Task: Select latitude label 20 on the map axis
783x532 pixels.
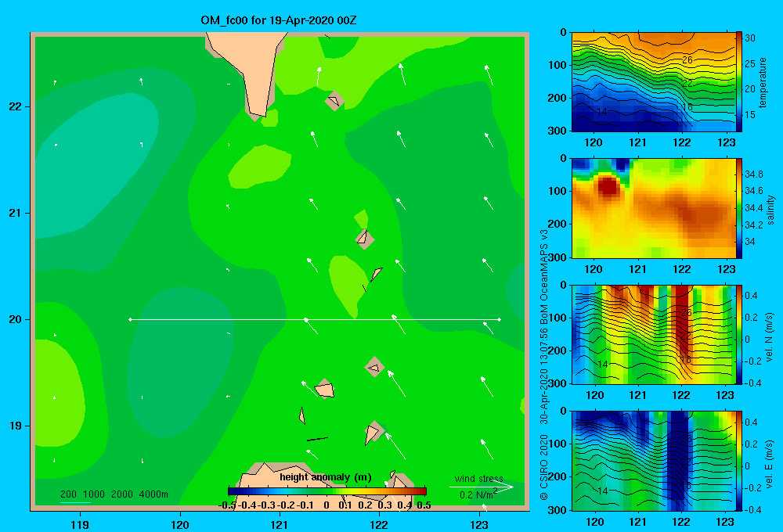Action: pos(16,319)
